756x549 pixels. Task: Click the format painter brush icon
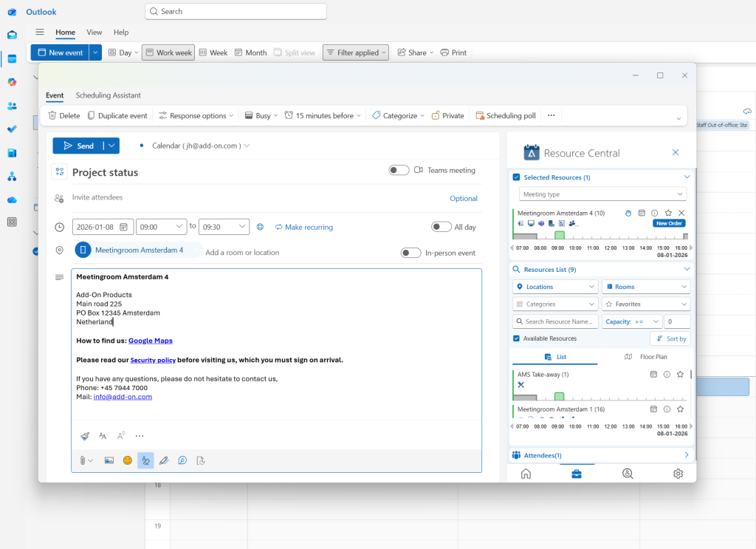85,436
